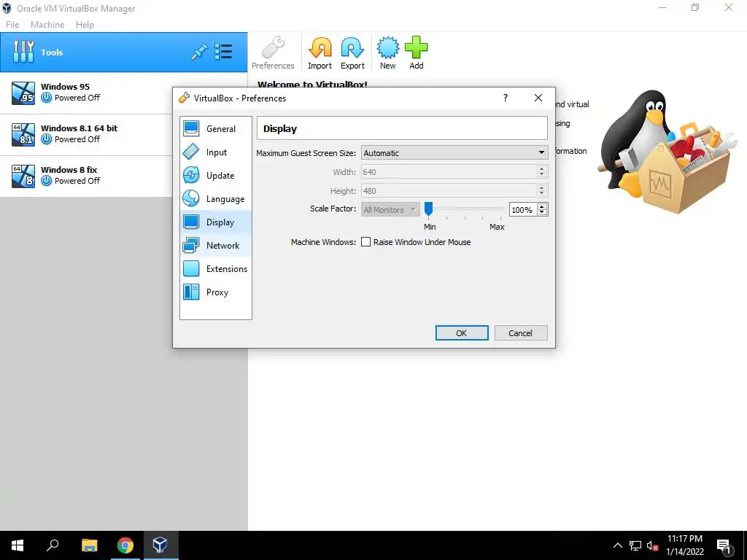The height and width of the screenshot is (560, 747).
Task: Click the scale factor 100% field
Action: [523, 209]
